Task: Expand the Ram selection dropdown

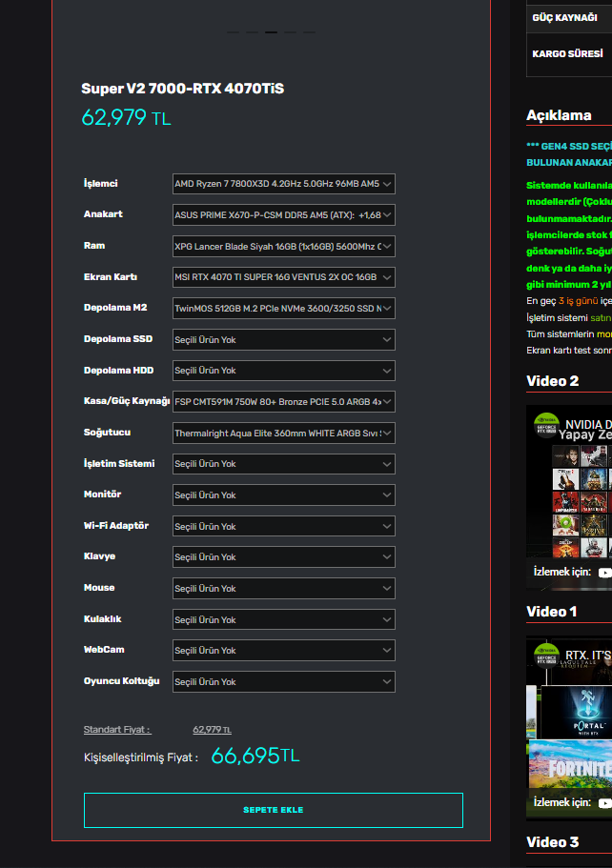Action: click(x=283, y=247)
